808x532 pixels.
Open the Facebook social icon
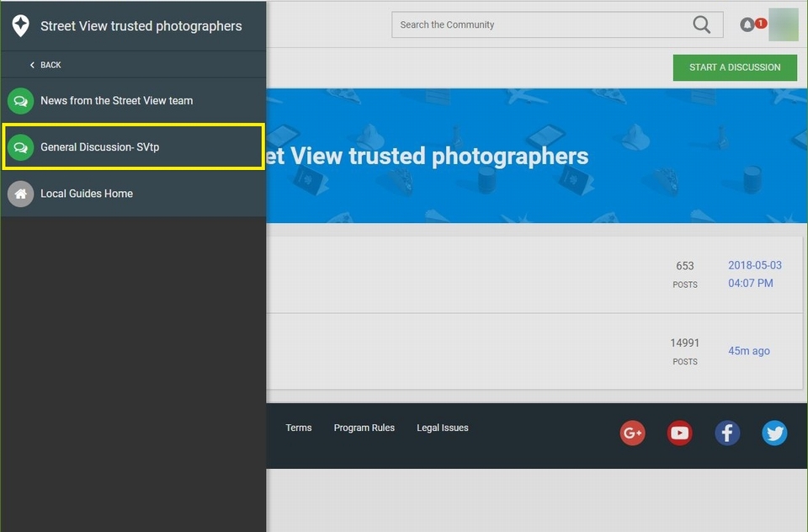(727, 433)
